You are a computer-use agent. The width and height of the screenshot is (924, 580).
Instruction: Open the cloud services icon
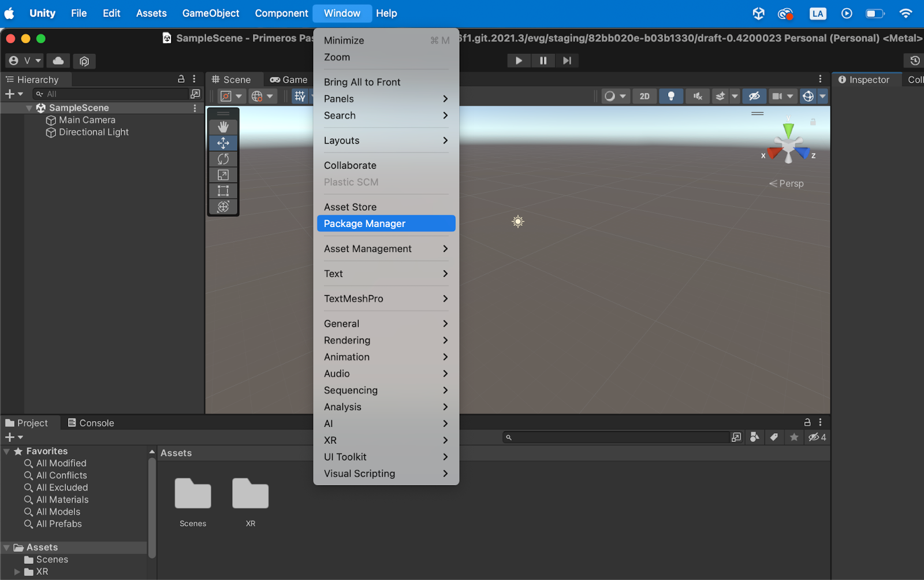pos(58,61)
